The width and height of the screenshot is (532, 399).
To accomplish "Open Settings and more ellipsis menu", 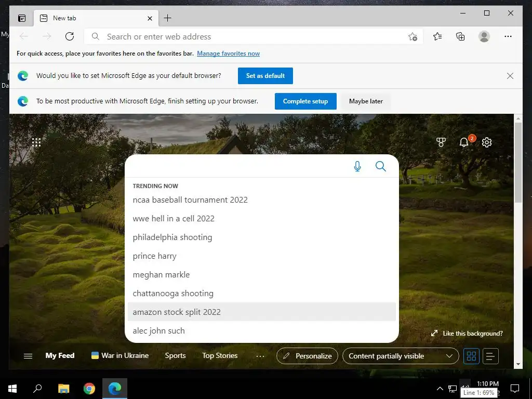I will coord(508,36).
